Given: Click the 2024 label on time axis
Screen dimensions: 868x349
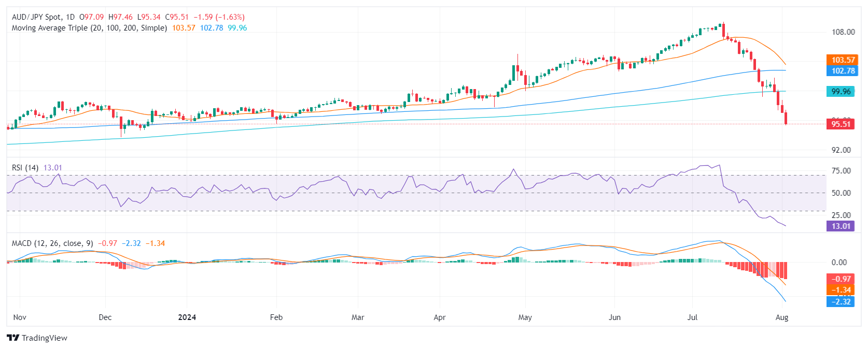Looking at the screenshot, I should [x=187, y=317].
